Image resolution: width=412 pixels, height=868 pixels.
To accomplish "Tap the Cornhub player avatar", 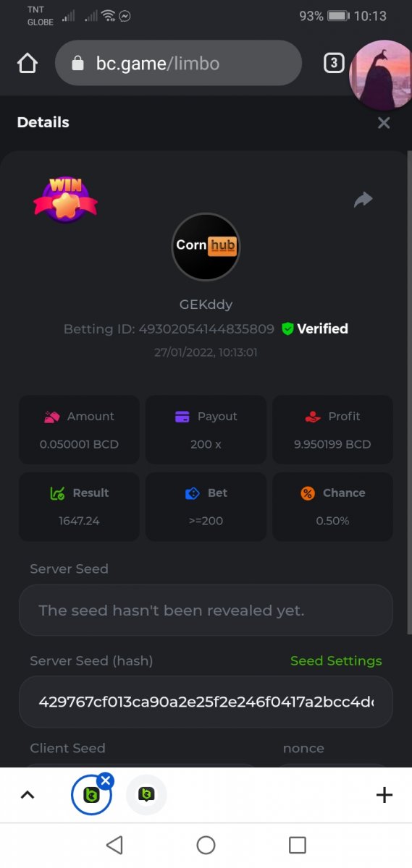I will (206, 247).
